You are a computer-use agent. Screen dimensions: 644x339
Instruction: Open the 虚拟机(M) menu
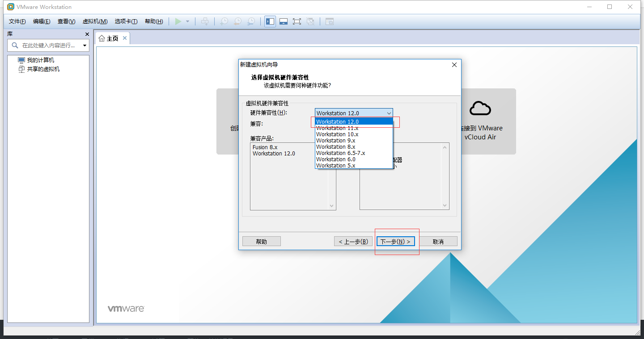tap(95, 21)
